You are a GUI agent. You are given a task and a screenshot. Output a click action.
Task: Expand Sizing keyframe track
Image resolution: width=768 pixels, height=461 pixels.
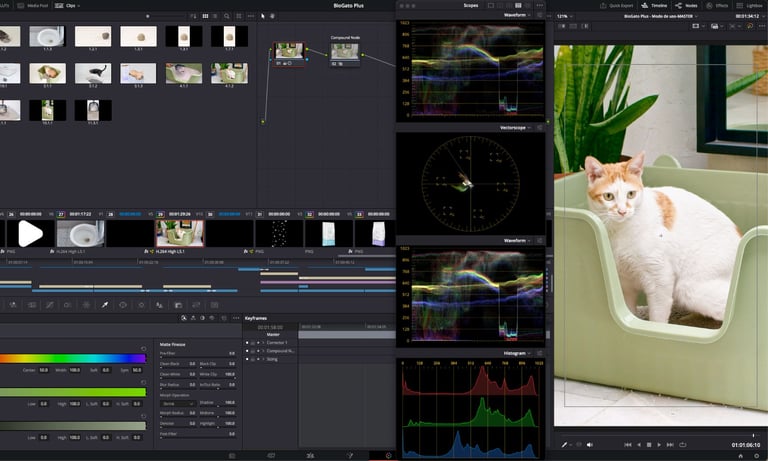point(264,359)
